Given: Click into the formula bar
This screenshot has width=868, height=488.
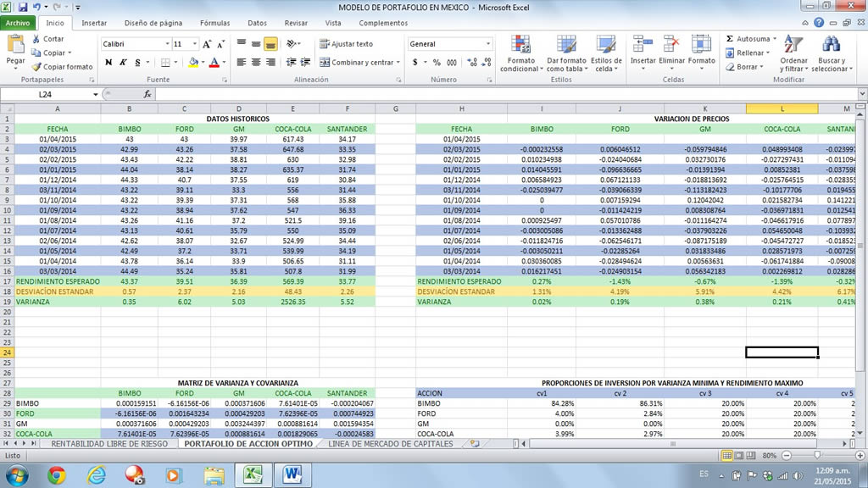Looking at the screenshot, I should click(507, 95).
